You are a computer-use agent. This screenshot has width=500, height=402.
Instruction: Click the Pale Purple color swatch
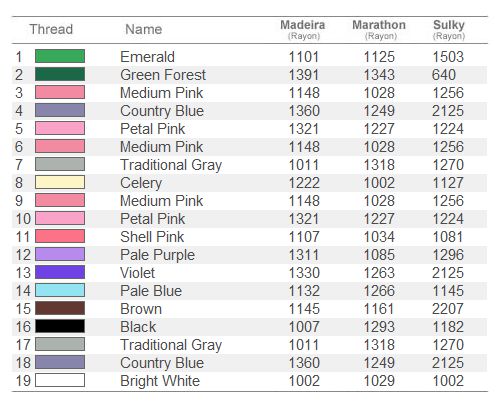click(x=60, y=254)
